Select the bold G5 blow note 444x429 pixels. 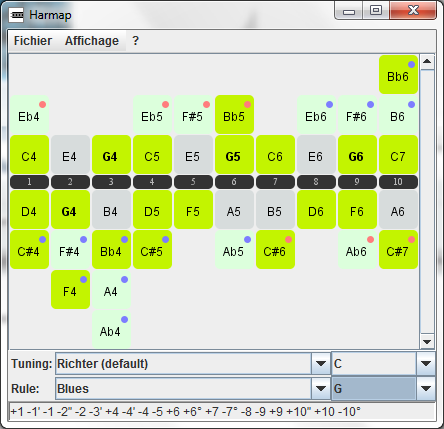coord(234,155)
